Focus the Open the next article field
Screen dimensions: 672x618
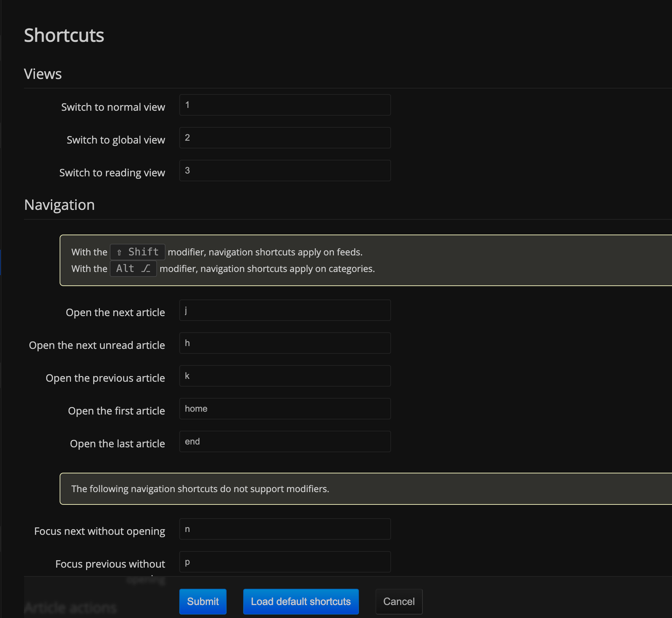(285, 310)
